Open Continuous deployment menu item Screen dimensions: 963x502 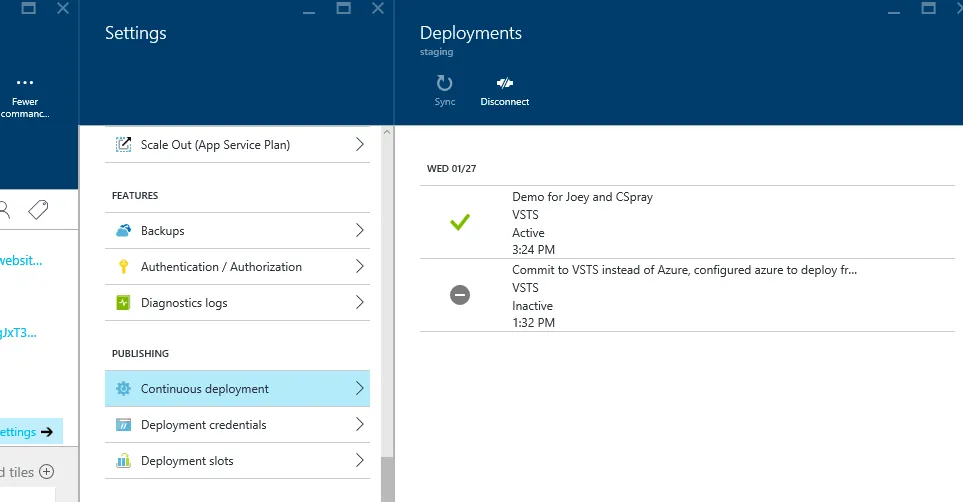click(205, 389)
